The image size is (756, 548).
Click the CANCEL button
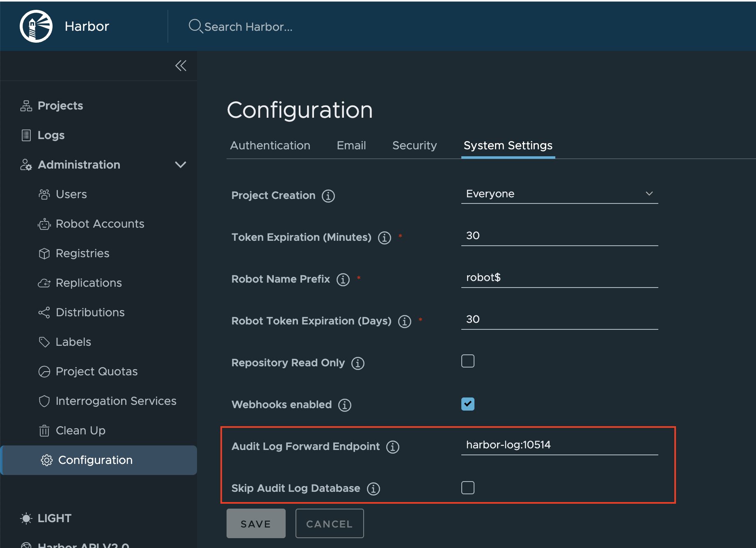coord(329,523)
